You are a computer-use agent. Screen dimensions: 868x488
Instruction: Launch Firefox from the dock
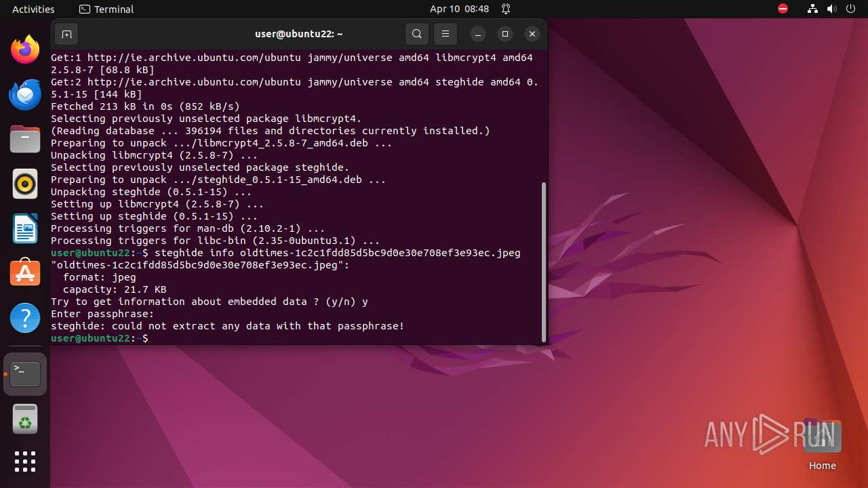(x=25, y=49)
